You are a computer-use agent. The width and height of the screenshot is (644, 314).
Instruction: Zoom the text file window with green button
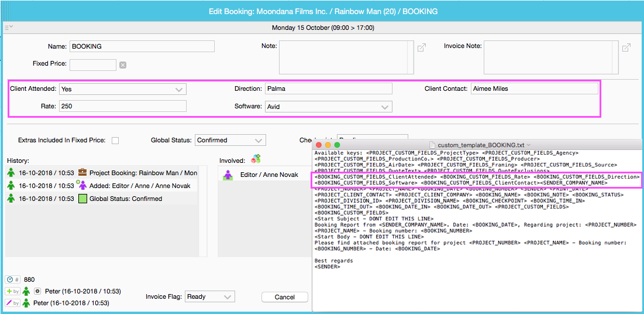click(337, 145)
